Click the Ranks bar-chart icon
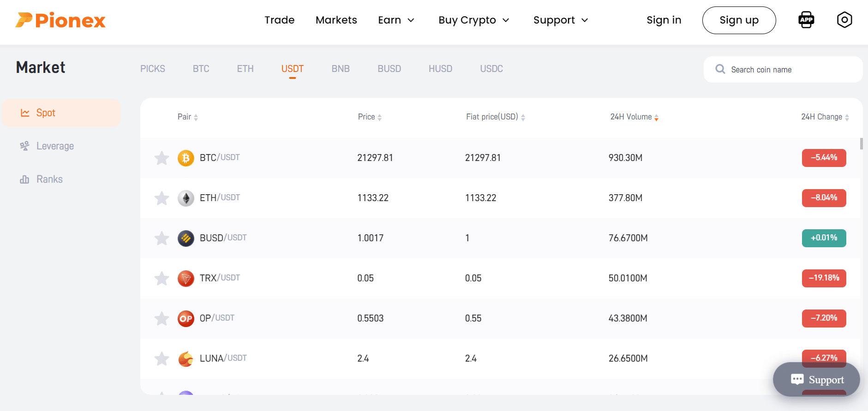This screenshot has width=868, height=411. [x=24, y=179]
